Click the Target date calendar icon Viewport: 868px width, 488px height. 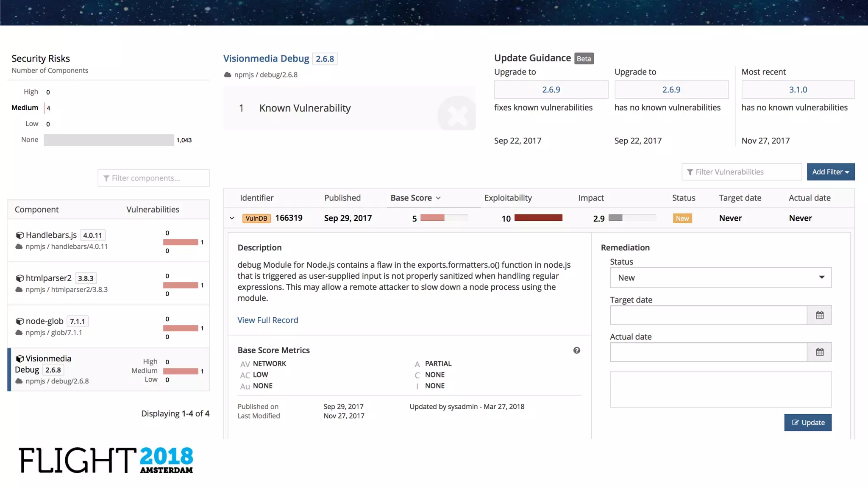click(819, 315)
